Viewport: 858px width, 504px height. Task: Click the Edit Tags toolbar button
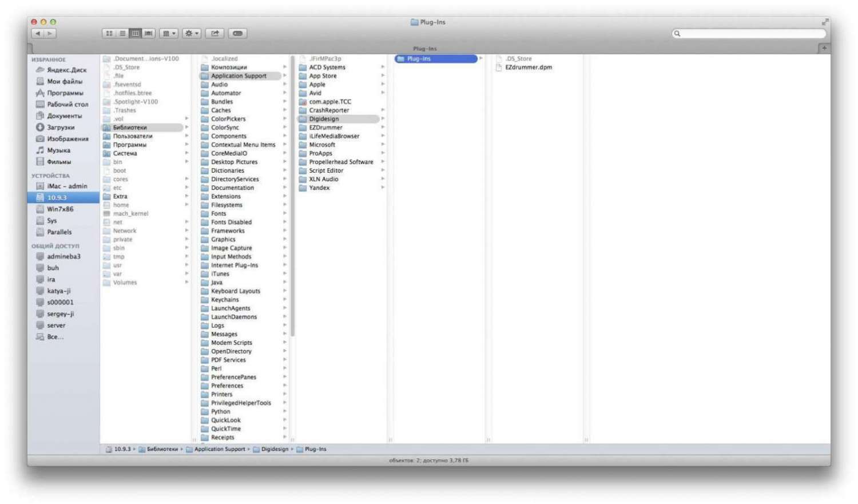coord(237,34)
